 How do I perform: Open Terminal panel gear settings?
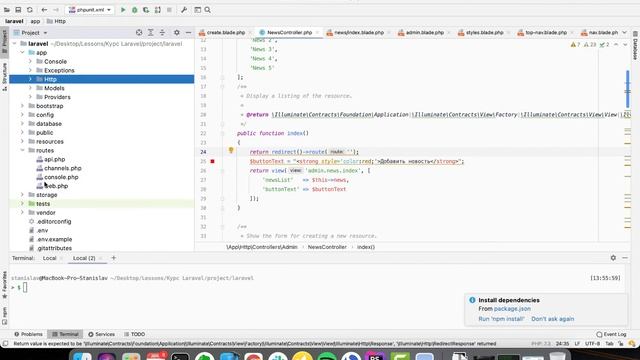pos(613,258)
